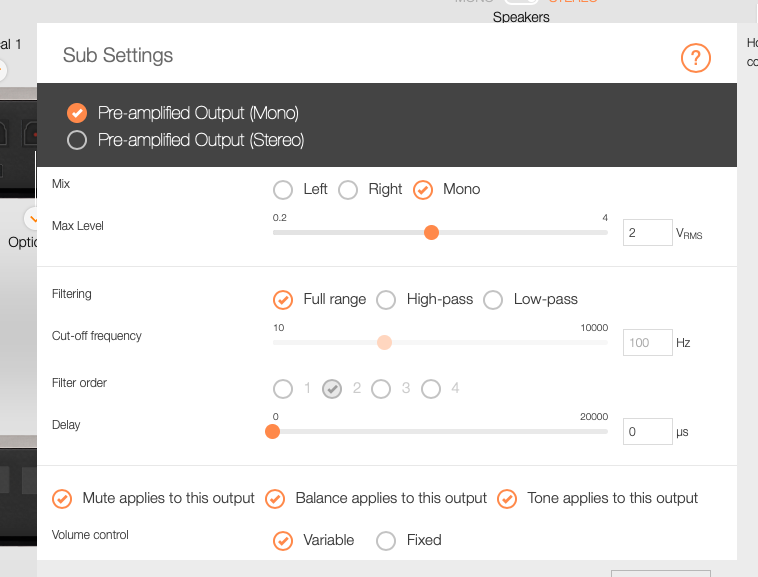Image resolution: width=758 pixels, height=577 pixels.
Task: Click the Delay slider handle
Action: coord(273,432)
